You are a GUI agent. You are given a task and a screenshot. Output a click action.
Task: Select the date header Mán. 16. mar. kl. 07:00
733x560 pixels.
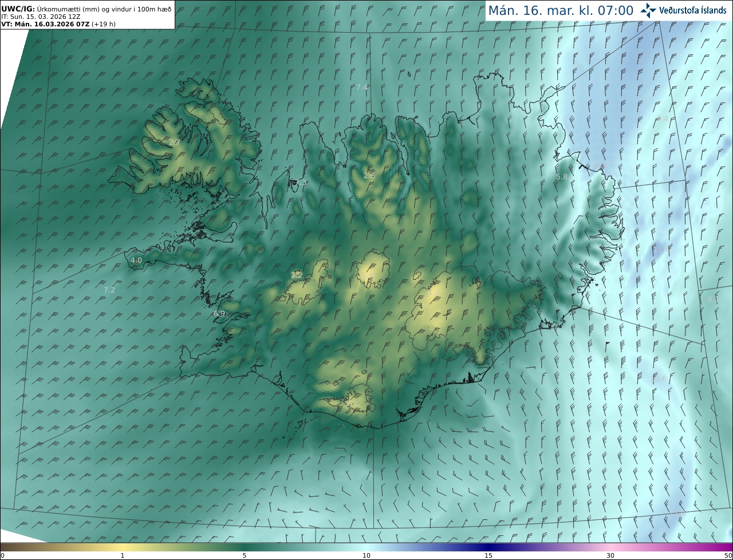(561, 10)
